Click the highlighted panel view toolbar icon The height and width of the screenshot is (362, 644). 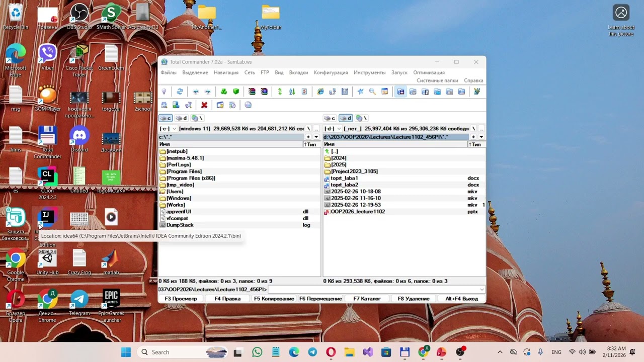[400, 92]
